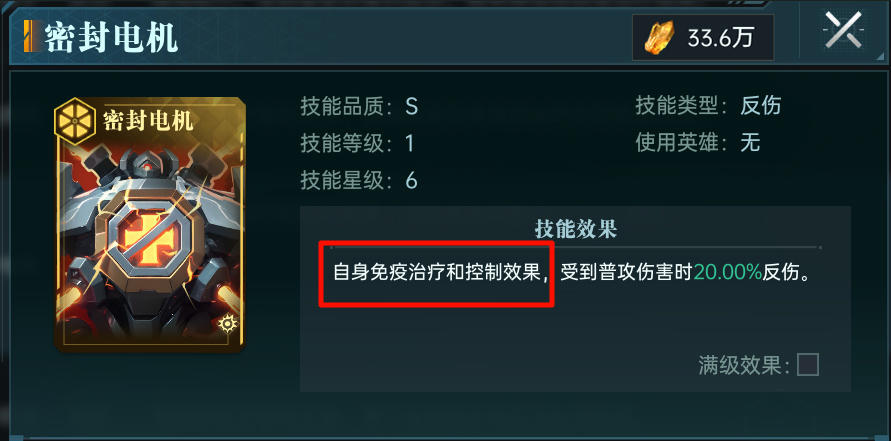Click the 技能类型 反伤 label
Image resolution: width=891 pixels, height=441 pixels.
[708, 106]
